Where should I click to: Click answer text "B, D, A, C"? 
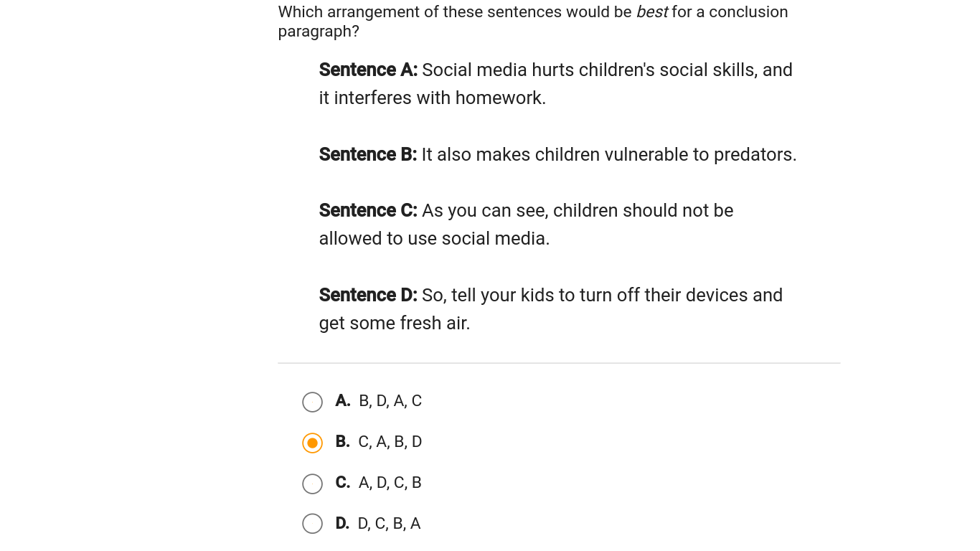(390, 401)
